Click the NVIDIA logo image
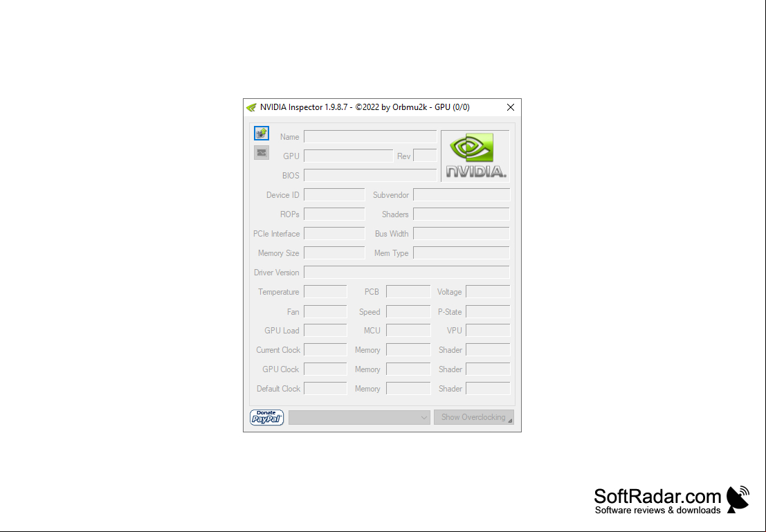The height and width of the screenshot is (532, 766). pyautogui.click(x=475, y=156)
